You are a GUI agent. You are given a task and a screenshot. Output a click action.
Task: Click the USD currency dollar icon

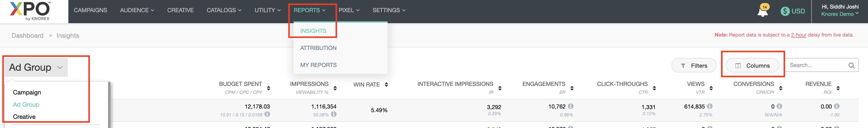click(x=785, y=11)
